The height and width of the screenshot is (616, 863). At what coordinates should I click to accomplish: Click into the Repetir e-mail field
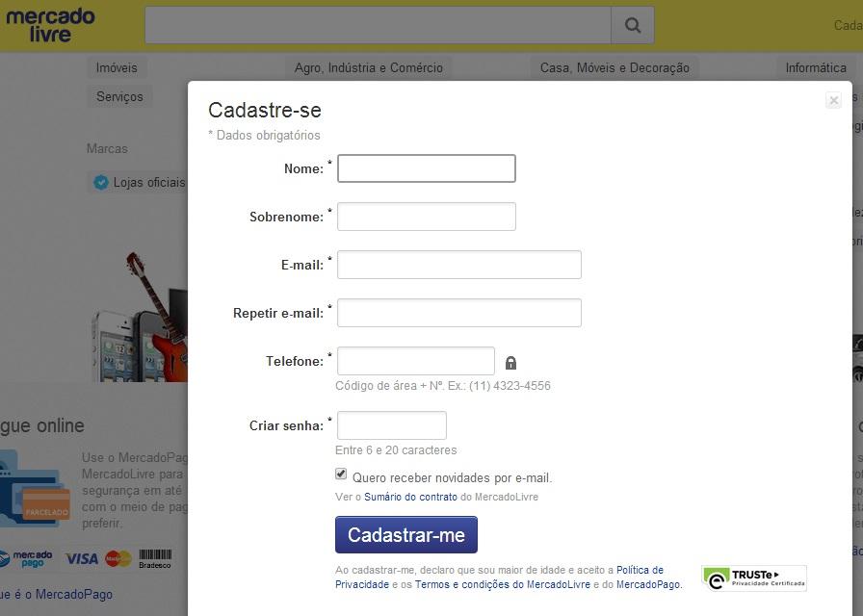[x=458, y=313]
